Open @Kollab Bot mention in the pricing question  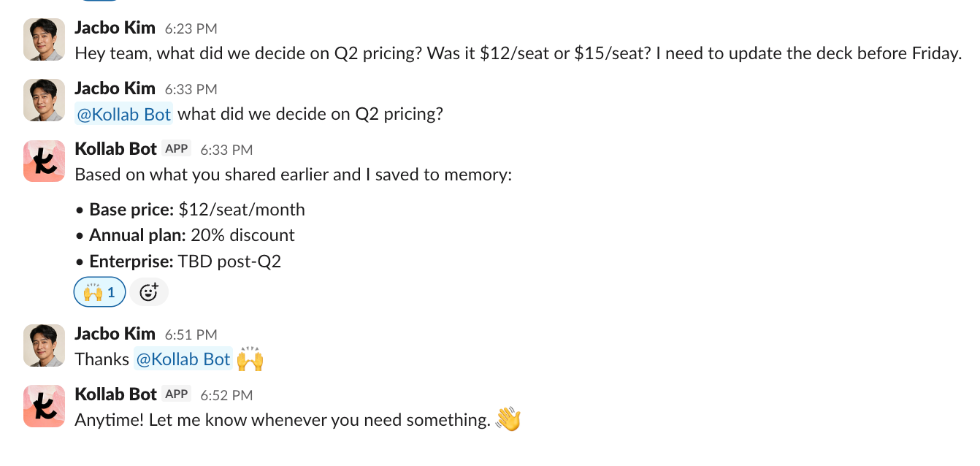123,115
